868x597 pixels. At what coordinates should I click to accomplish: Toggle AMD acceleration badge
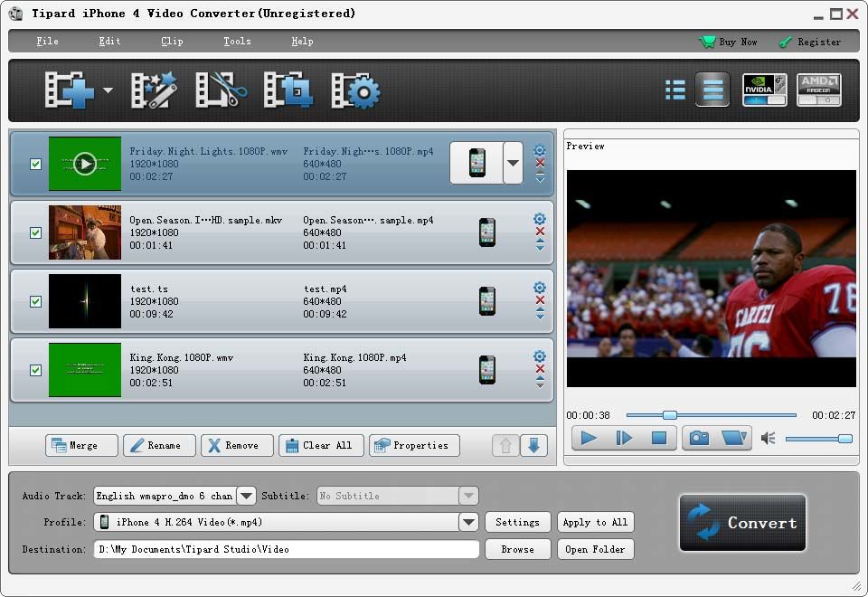pos(819,90)
